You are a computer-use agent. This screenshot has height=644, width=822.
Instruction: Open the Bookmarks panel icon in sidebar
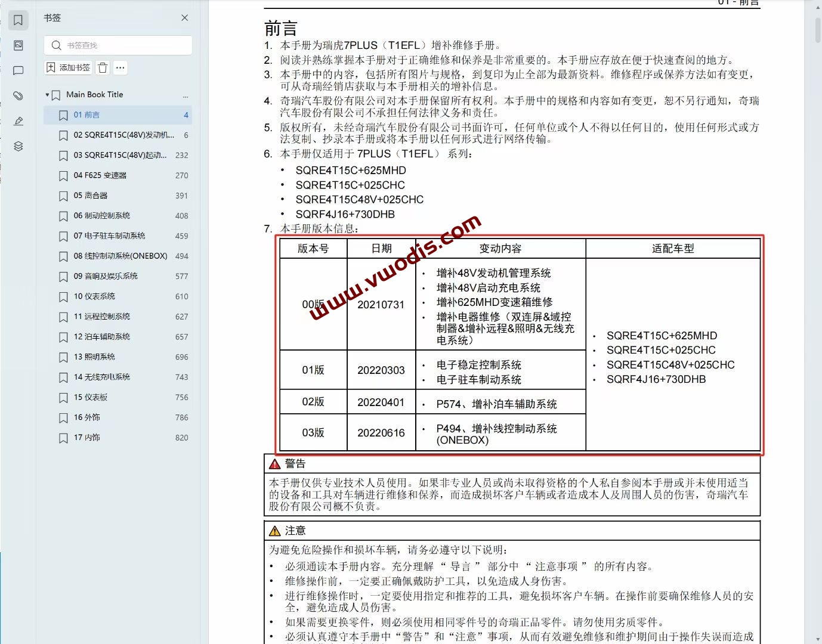(18, 20)
